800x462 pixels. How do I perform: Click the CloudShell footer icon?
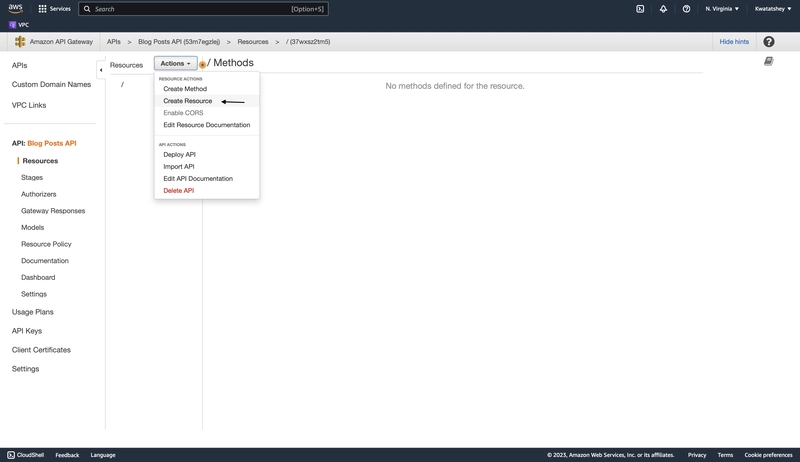11,455
